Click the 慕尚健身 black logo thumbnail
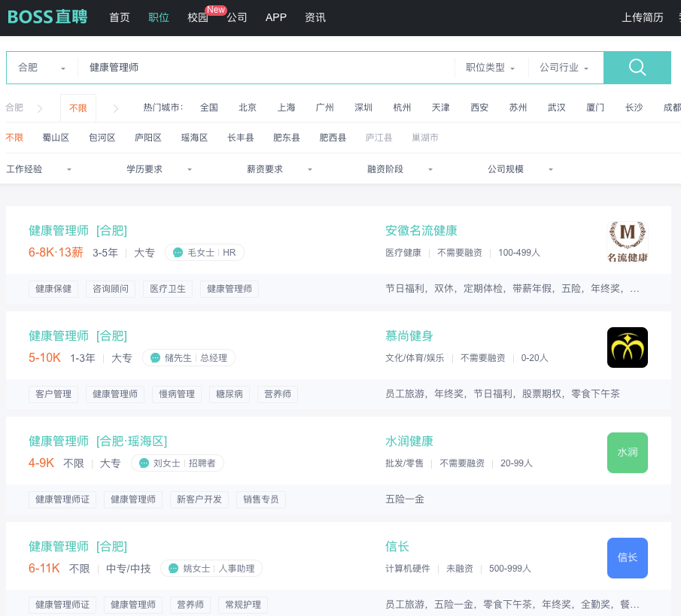681x616 pixels. point(627,347)
